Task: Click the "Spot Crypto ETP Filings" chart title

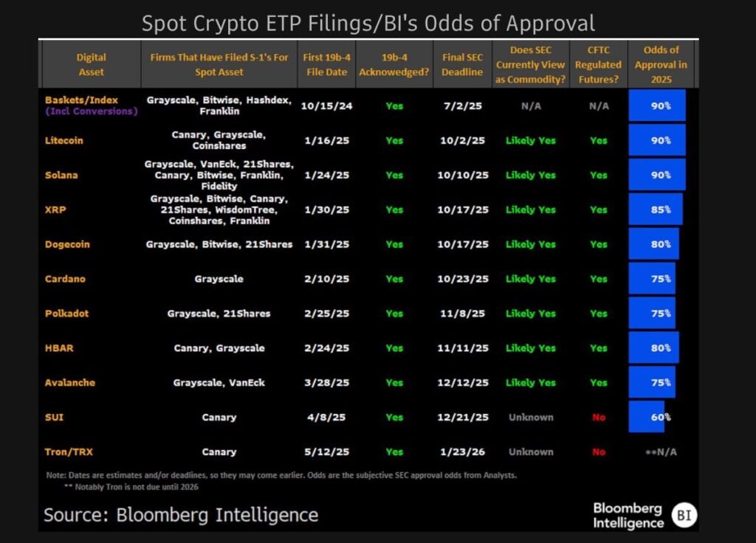Action: pos(368,23)
